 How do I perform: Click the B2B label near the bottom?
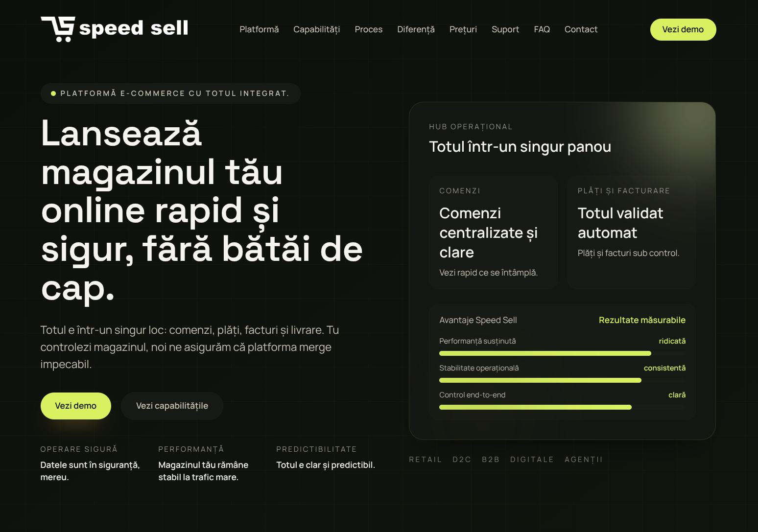(x=490, y=459)
